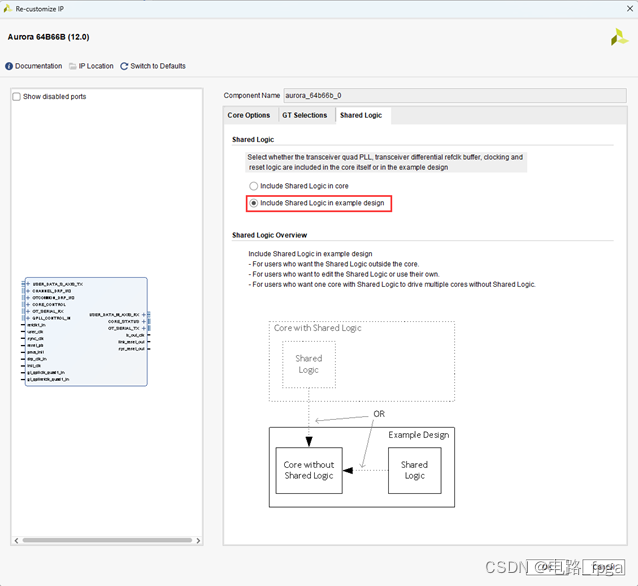This screenshot has height=586, width=638.
Task: Enable Show disabled ports checkbox
Action: tap(17, 96)
